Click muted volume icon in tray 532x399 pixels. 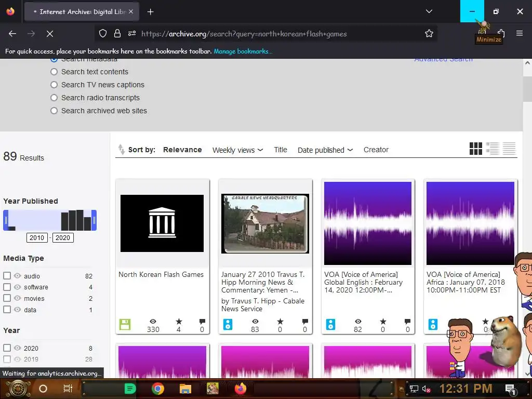coord(426,389)
